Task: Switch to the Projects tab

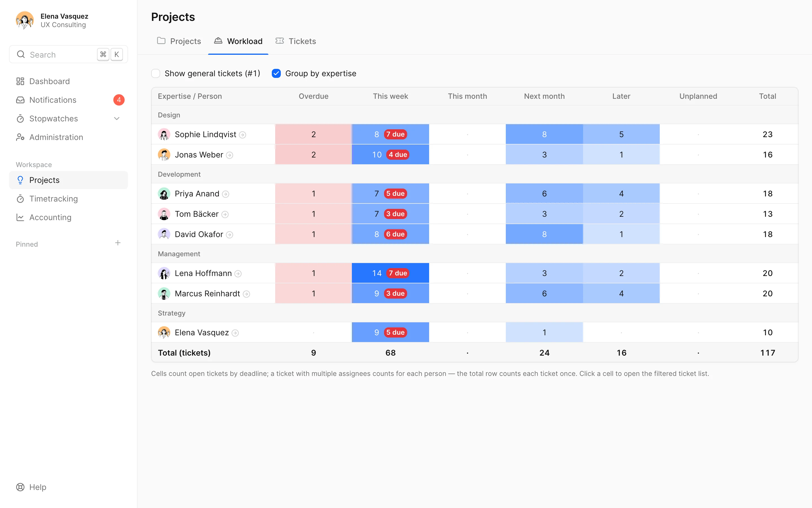Action: 179,41
